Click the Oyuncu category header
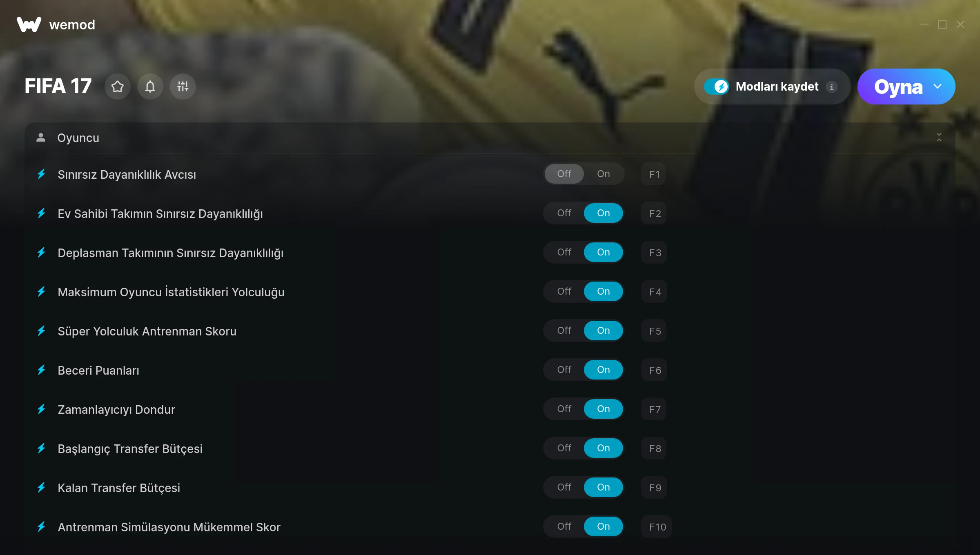 pos(490,138)
